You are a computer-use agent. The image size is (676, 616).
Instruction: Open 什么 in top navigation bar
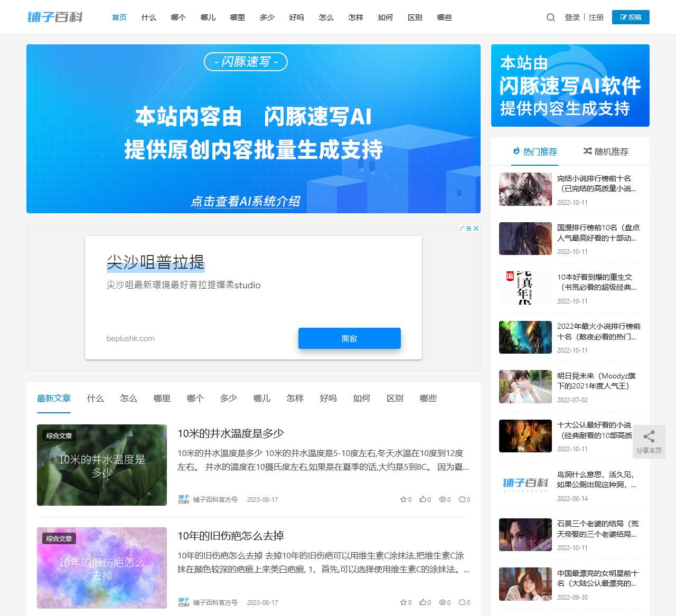point(149,17)
